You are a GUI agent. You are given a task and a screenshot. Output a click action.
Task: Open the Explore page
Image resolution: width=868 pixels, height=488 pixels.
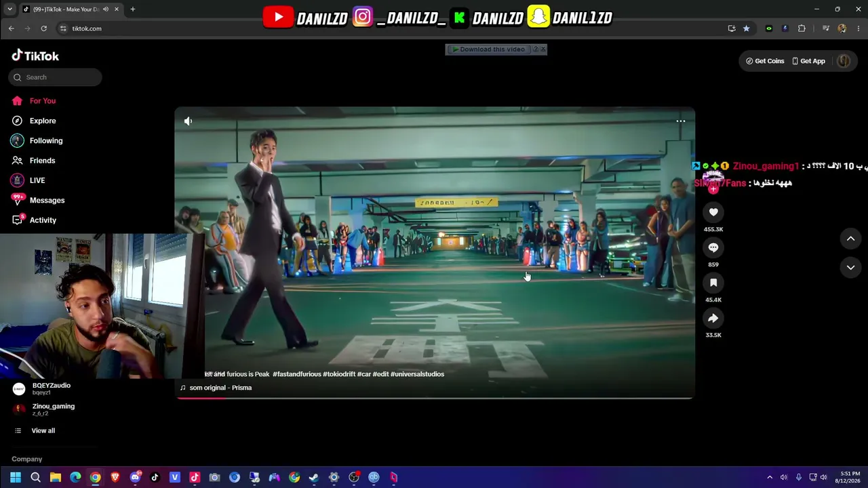(34, 121)
